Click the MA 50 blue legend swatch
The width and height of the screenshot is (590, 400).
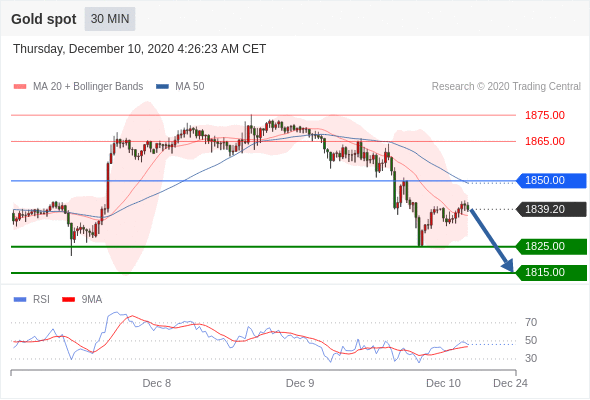coord(163,87)
